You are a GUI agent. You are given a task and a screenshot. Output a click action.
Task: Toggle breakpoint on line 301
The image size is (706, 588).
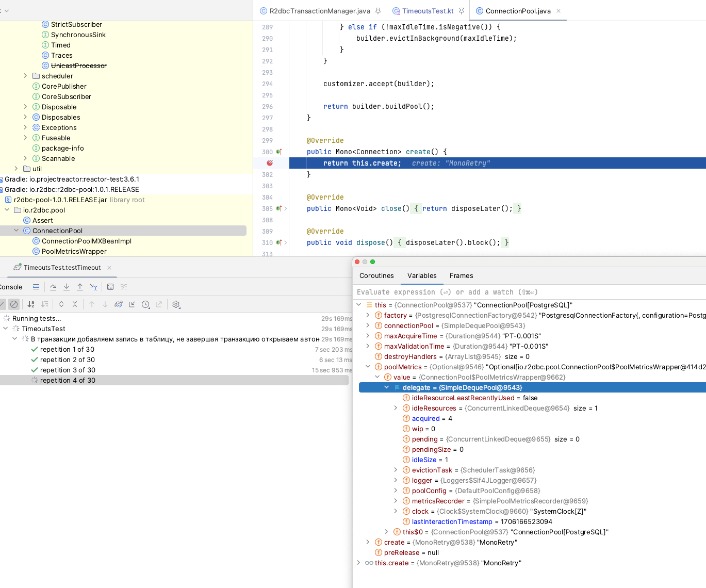(x=270, y=163)
